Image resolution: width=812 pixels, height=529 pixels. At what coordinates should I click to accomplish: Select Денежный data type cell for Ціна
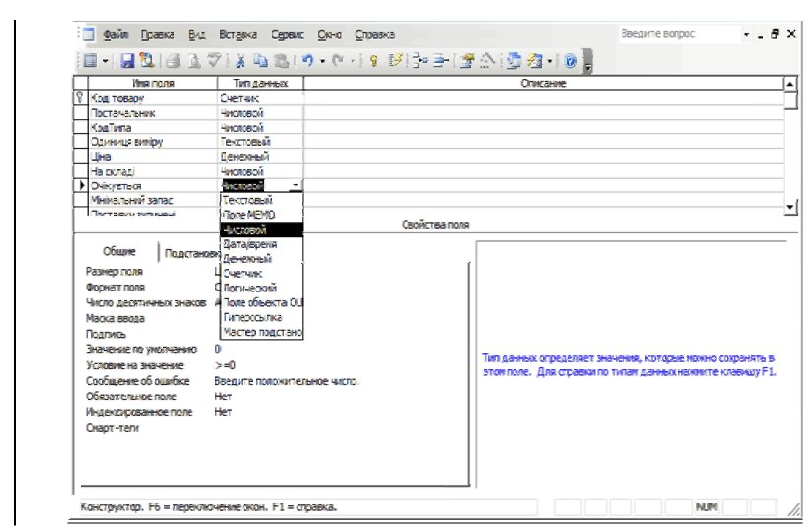click(x=260, y=156)
